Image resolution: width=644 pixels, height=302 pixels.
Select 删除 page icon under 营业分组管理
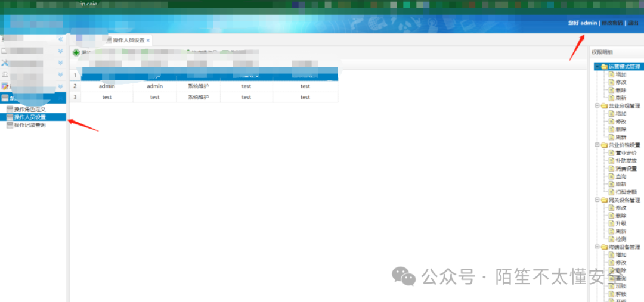tap(611, 129)
